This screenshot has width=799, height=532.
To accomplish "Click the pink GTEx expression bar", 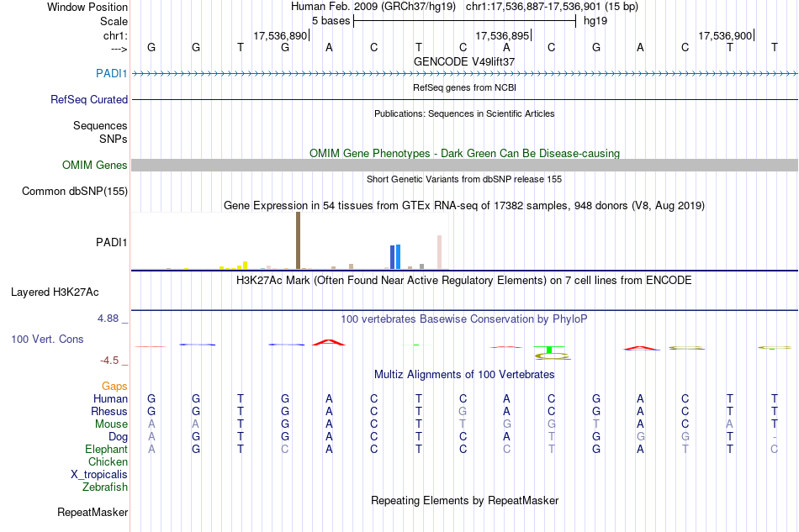I will (439, 252).
